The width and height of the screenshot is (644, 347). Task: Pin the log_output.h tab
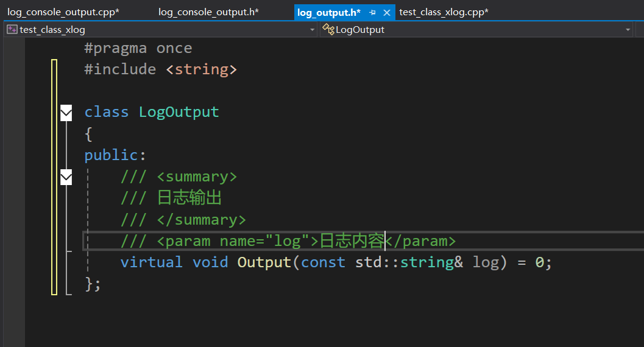(x=372, y=12)
